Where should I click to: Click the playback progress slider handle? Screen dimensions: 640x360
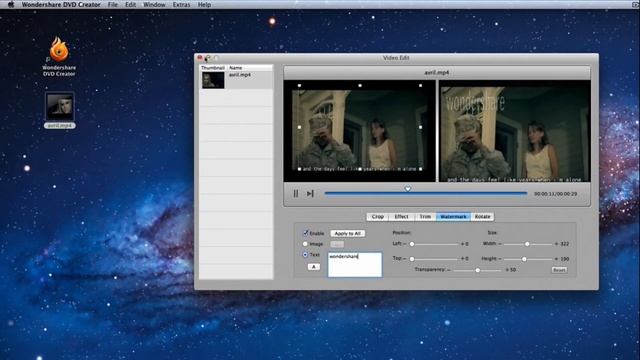(407, 189)
